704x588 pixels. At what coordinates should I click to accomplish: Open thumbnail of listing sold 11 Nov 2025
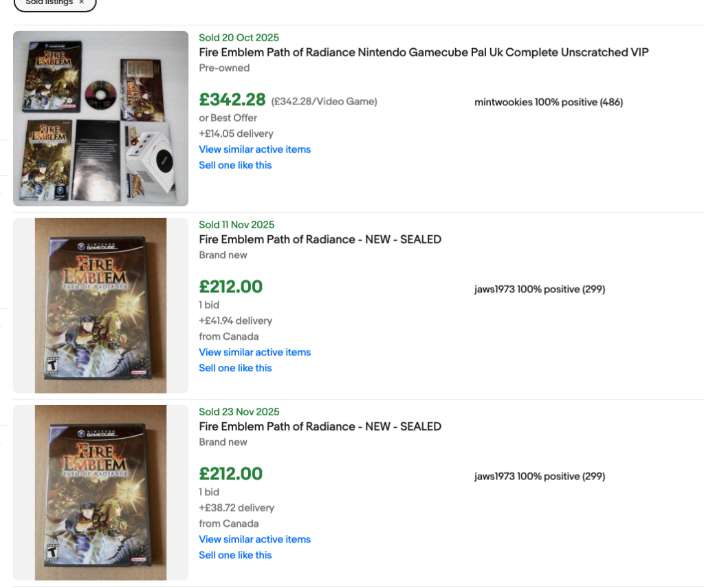click(100, 305)
